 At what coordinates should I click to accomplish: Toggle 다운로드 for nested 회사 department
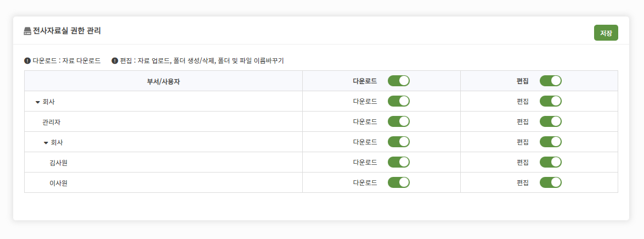[398, 142]
